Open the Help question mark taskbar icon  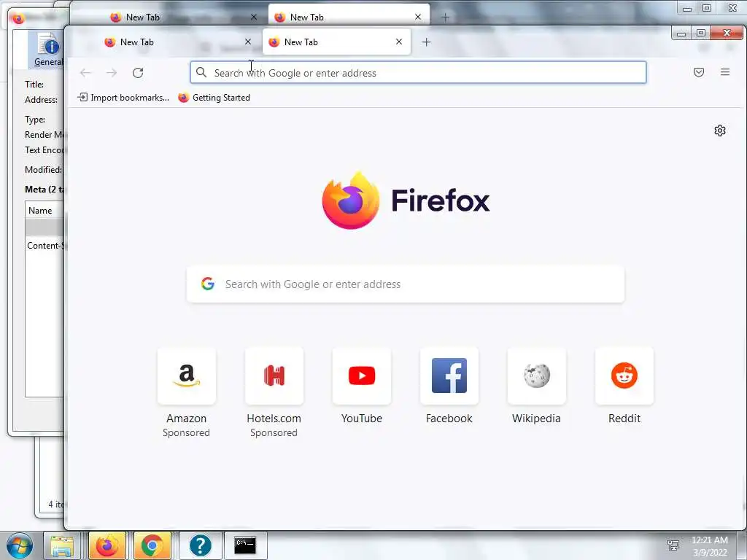(x=200, y=545)
